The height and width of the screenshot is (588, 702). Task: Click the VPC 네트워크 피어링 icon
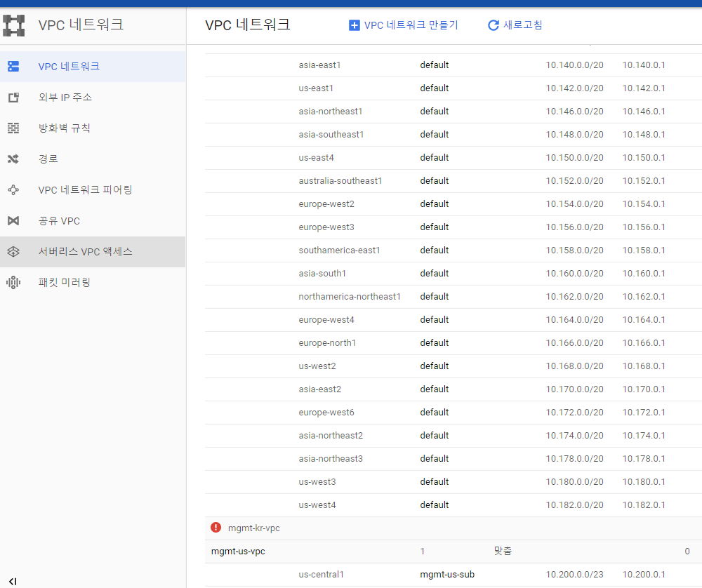point(13,189)
